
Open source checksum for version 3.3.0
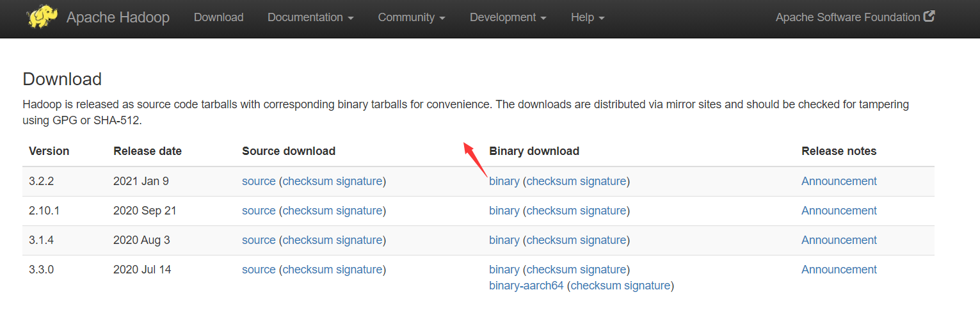click(x=308, y=270)
